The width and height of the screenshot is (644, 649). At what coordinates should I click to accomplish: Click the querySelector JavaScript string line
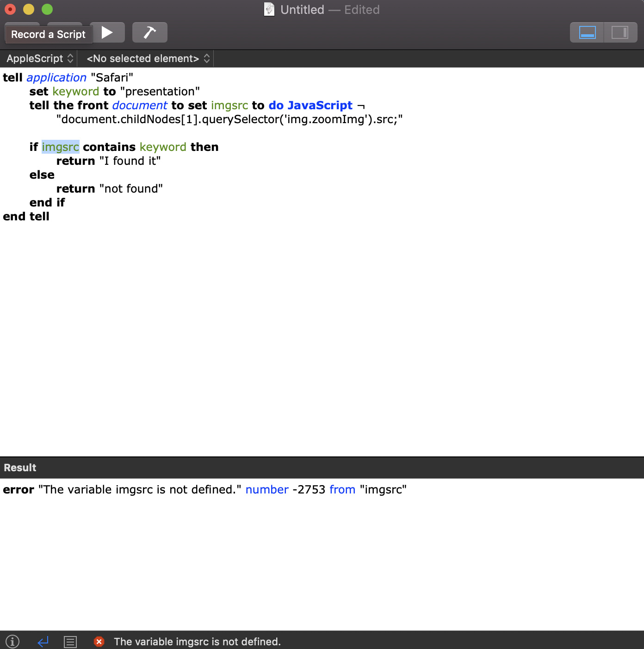[x=229, y=119]
